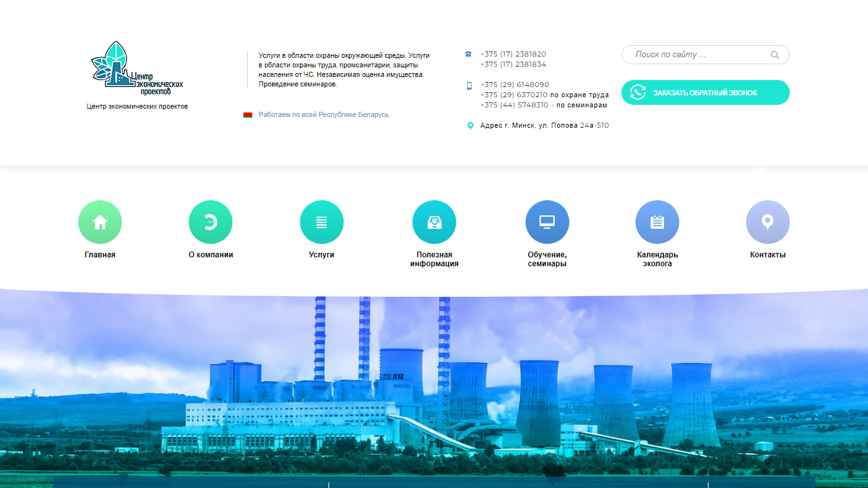Click number +375 (44) 5748310 по семинарам

point(544,105)
